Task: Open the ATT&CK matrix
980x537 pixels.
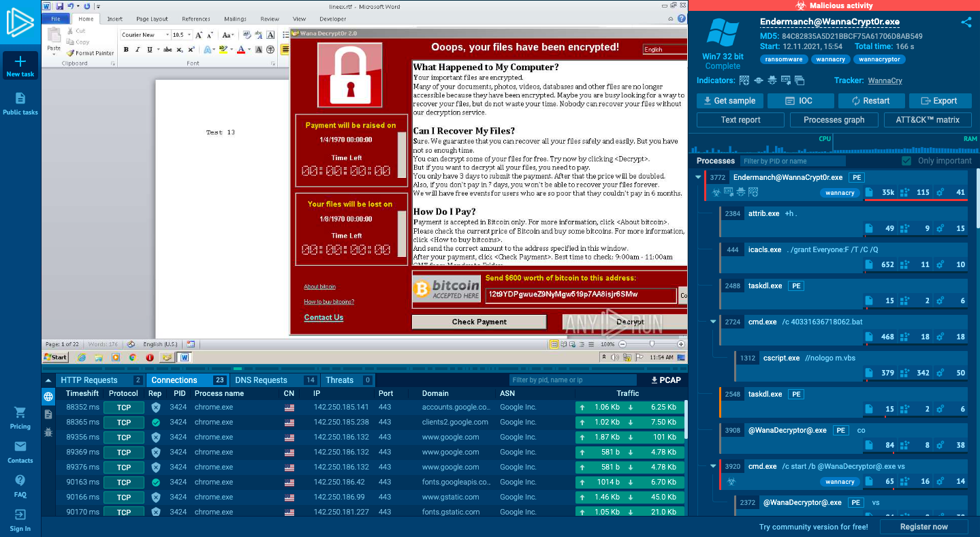Action: click(x=926, y=120)
